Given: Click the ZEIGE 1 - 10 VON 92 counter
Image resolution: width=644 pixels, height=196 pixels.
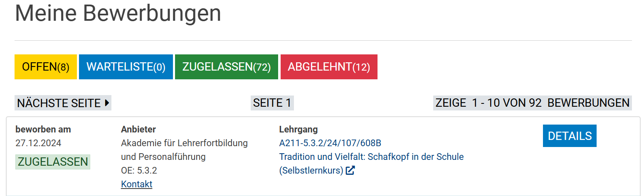Looking at the screenshot, I should pos(532,103).
